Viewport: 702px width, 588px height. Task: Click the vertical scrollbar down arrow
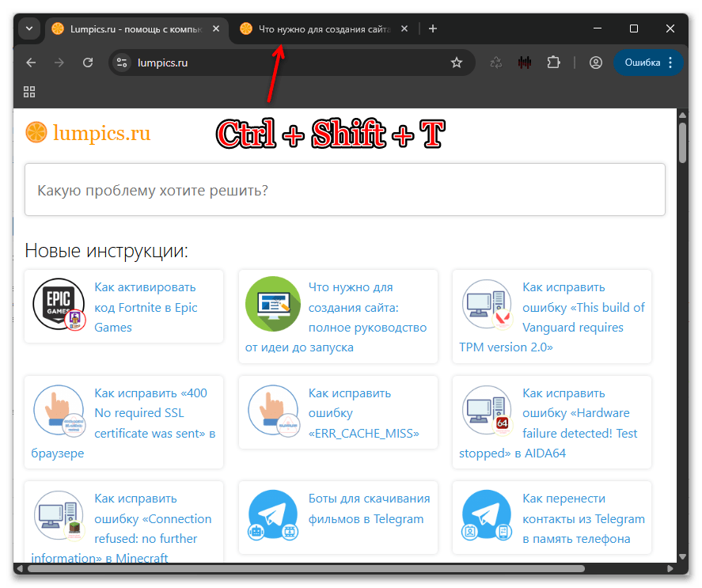pyautogui.click(x=682, y=556)
